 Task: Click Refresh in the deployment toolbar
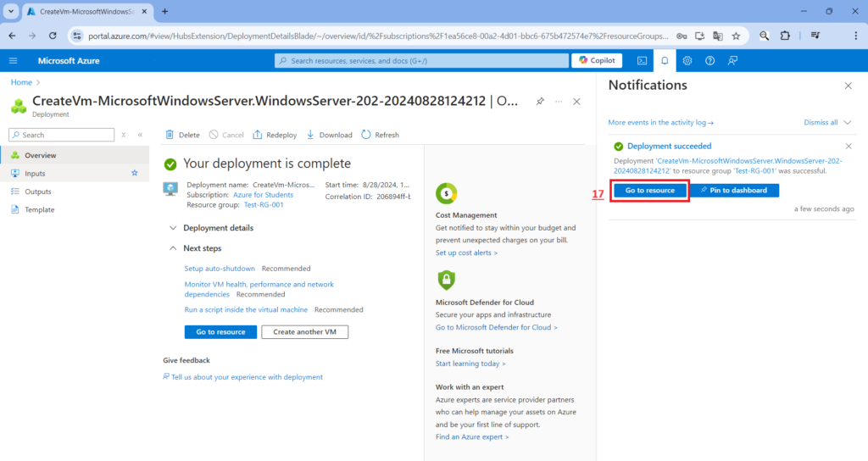click(380, 135)
